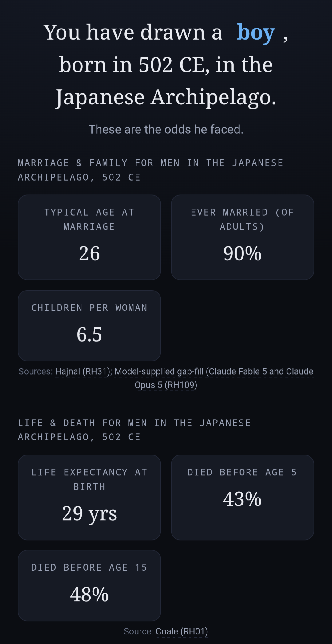
Task: Click the main headline about 502 CE
Action: pyautogui.click(x=166, y=65)
